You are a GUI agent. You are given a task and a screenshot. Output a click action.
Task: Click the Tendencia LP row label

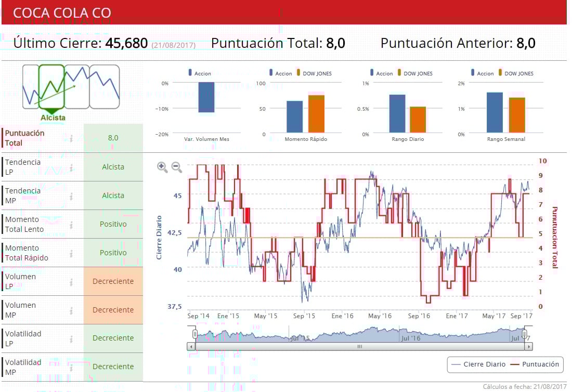(22, 167)
